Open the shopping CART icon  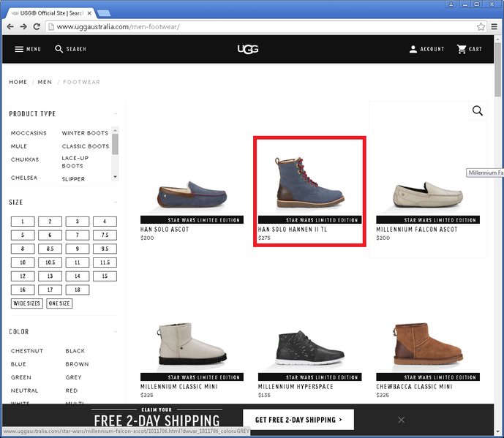462,49
